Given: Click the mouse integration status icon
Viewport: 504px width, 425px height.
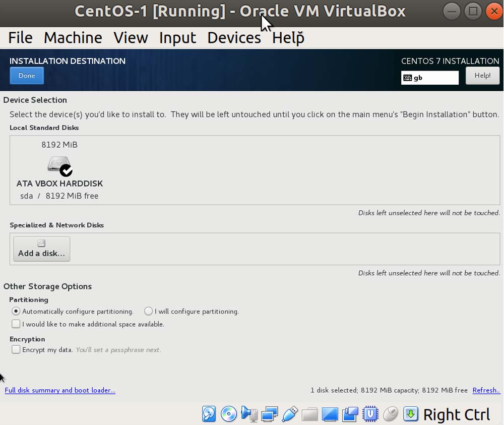Looking at the screenshot, I should (x=391, y=414).
